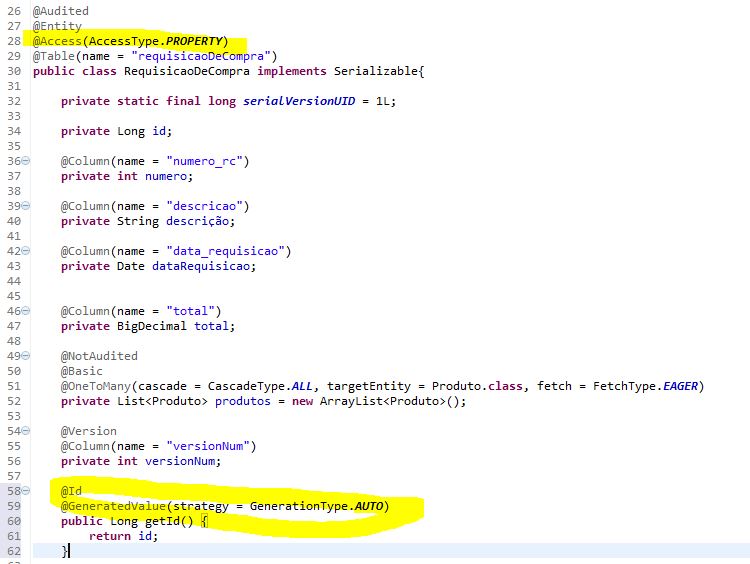Click the @Entity annotation
This screenshot has width=750, height=564.
coord(57,26)
